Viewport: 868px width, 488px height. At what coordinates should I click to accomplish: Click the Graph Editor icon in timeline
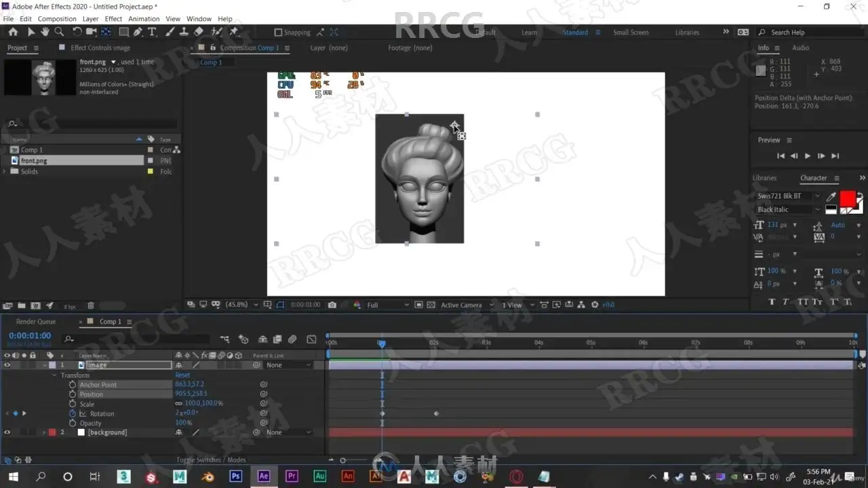[311, 340]
